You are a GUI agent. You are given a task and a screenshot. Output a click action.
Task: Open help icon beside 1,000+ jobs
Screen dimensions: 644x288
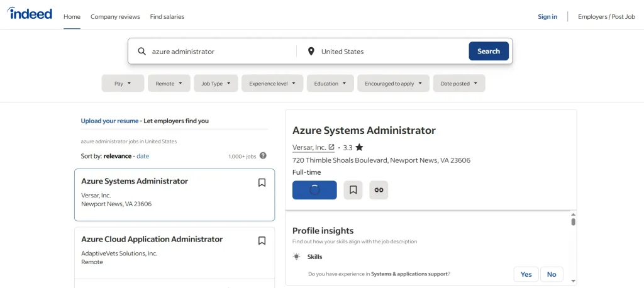point(264,156)
